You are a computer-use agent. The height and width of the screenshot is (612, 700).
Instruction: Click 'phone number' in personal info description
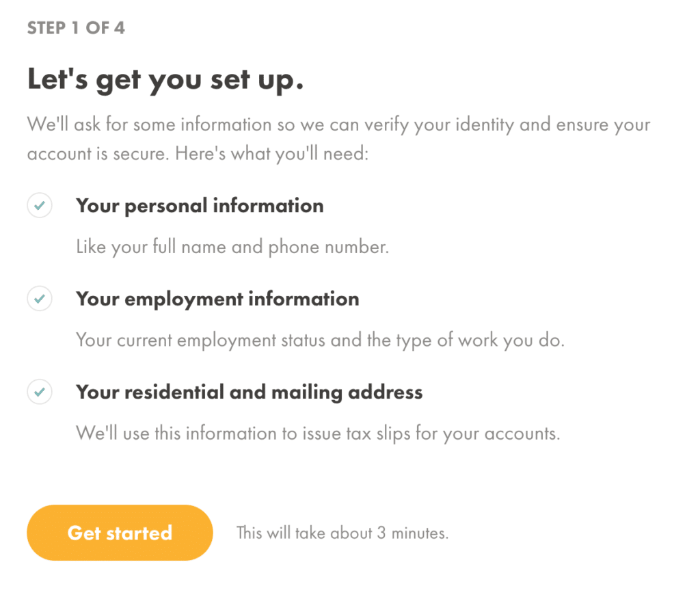pyautogui.click(x=328, y=247)
